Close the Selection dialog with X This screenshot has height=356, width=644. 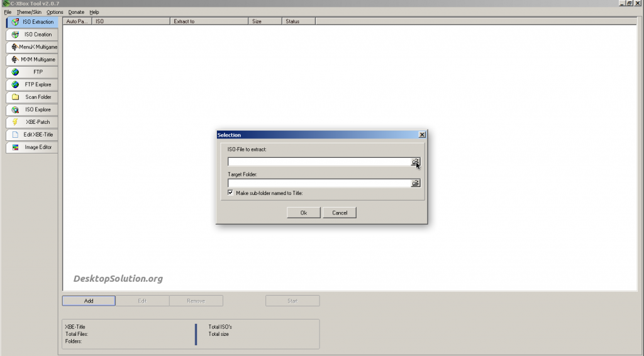coord(422,135)
